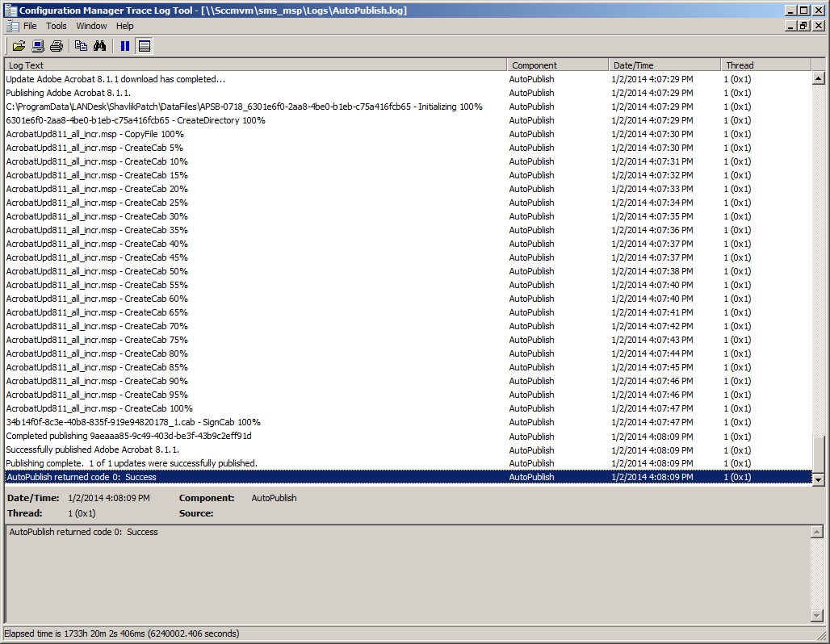The height and width of the screenshot is (644, 830).
Task: Select the SignCab 100% log entry
Action: click(x=133, y=422)
